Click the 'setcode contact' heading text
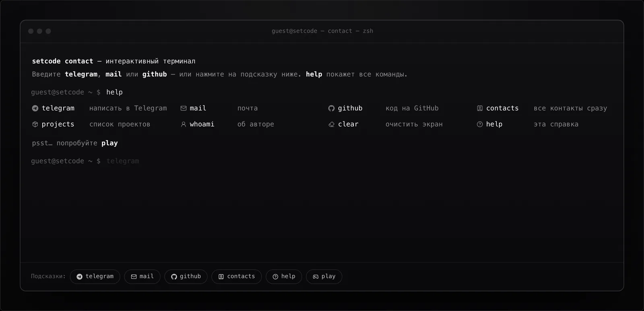 62,61
